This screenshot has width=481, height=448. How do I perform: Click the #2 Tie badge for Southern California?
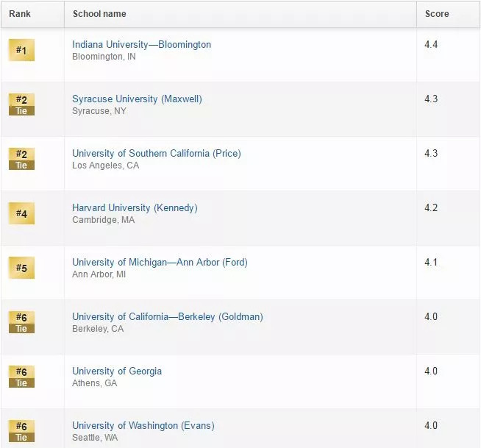pos(21,159)
